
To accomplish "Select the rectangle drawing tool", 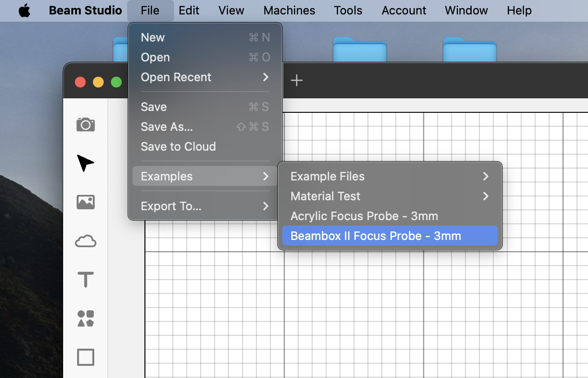I will point(86,357).
